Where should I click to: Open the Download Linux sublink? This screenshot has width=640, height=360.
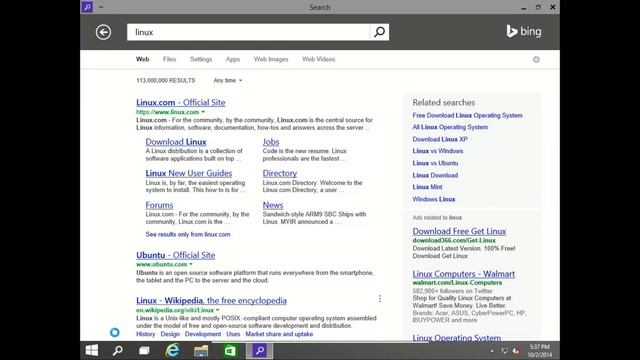click(x=176, y=142)
